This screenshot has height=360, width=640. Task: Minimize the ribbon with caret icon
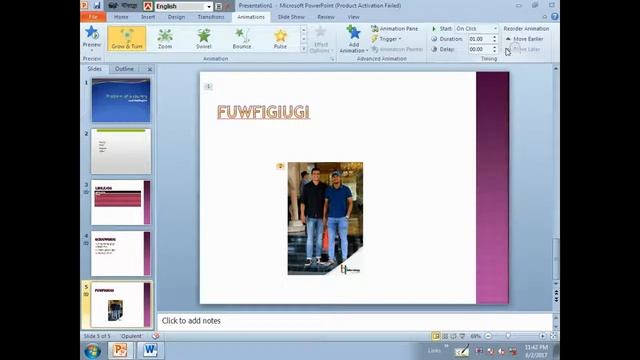click(544, 17)
